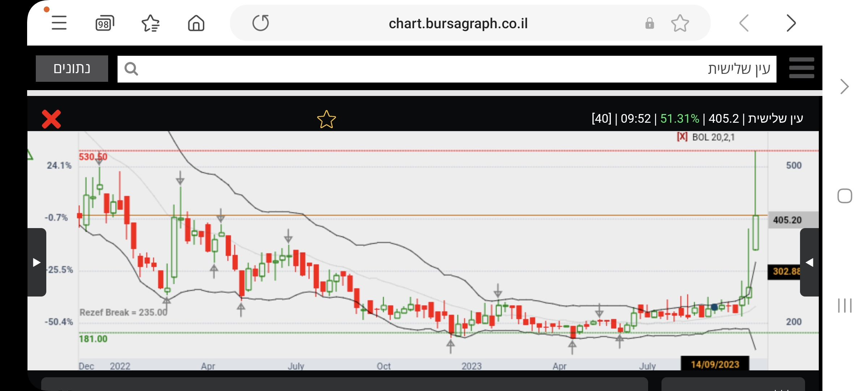Image resolution: width=868 pixels, height=391 pixels.
Task: Click the magnifier search icon
Action: [131, 69]
